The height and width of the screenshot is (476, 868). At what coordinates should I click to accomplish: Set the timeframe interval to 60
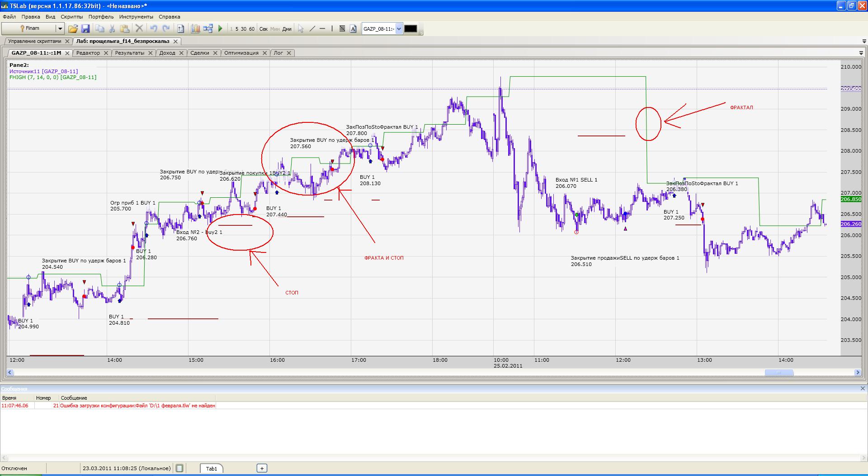252,29
